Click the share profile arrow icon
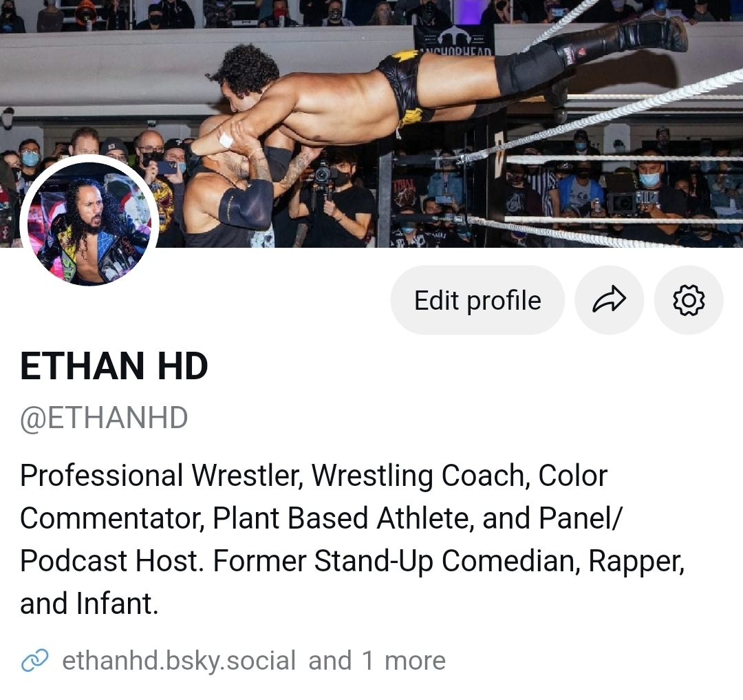 tap(609, 300)
